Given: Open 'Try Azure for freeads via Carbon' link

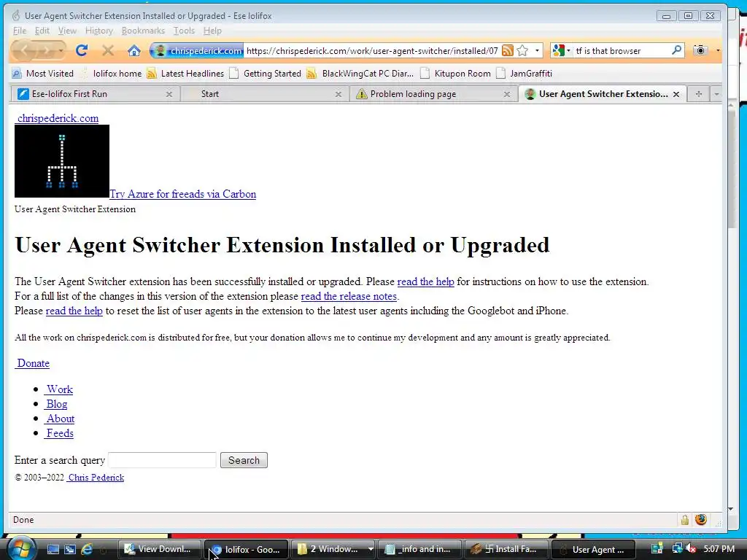Looking at the screenshot, I should coord(183,194).
